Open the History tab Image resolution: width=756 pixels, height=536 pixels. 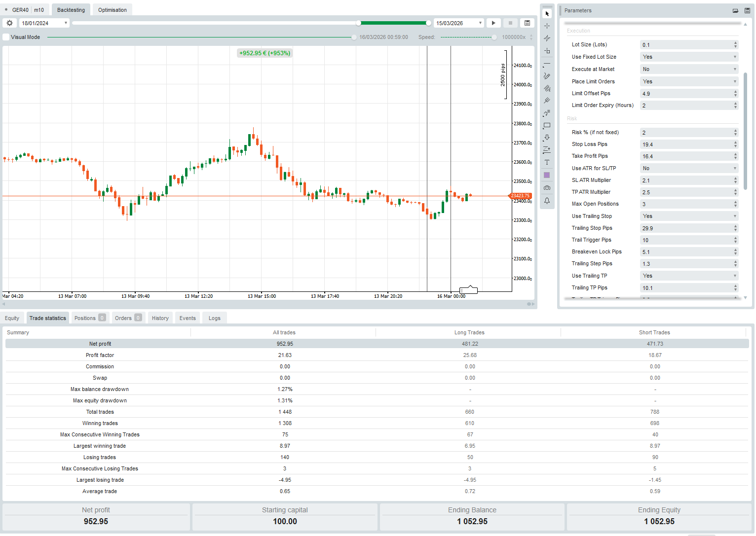coord(160,318)
